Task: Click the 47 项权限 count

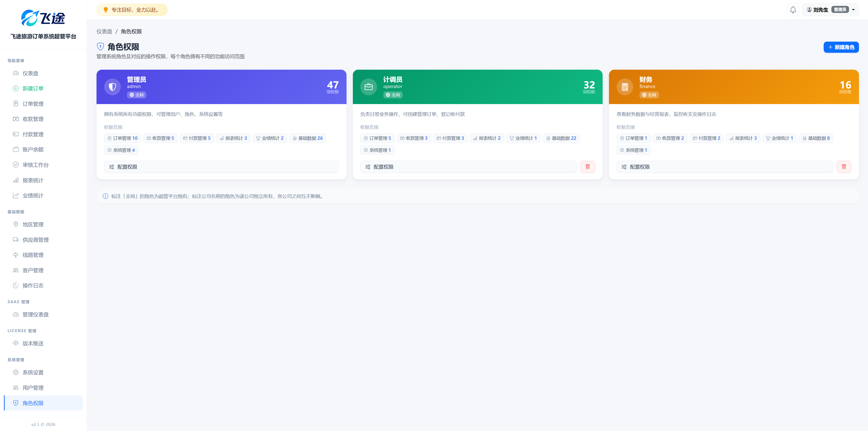Action: (x=333, y=87)
